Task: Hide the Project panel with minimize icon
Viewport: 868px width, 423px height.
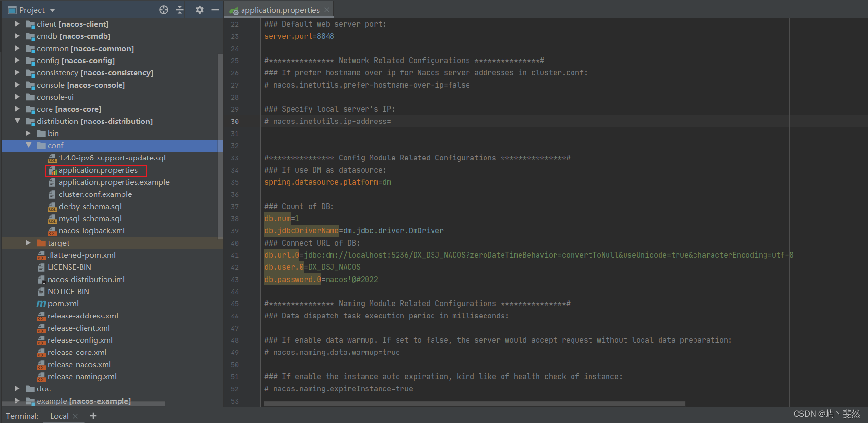Action: click(215, 10)
